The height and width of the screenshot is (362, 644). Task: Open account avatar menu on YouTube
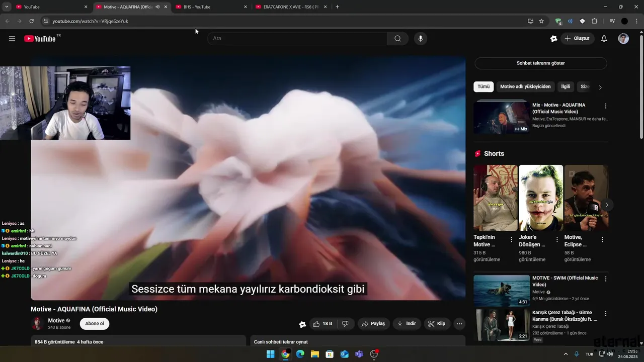pos(623,39)
